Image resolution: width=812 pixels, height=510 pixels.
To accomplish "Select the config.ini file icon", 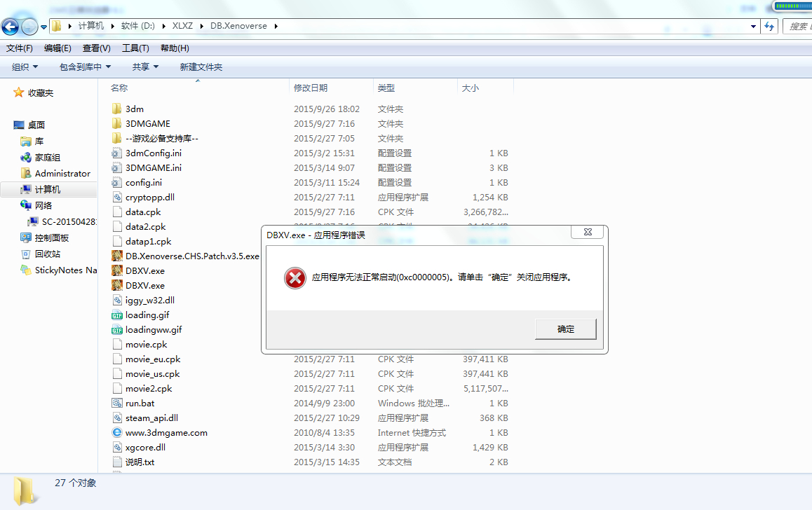I will point(117,183).
